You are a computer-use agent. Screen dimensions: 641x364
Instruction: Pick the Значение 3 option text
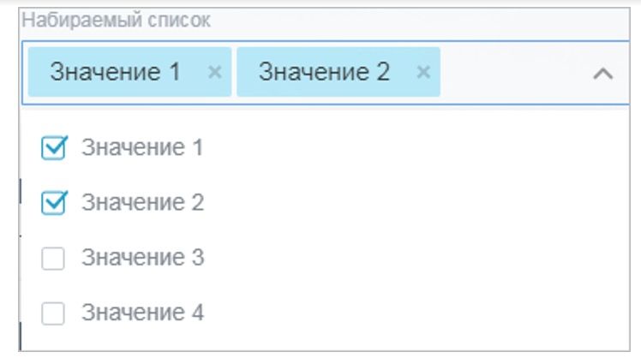(142, 258)
